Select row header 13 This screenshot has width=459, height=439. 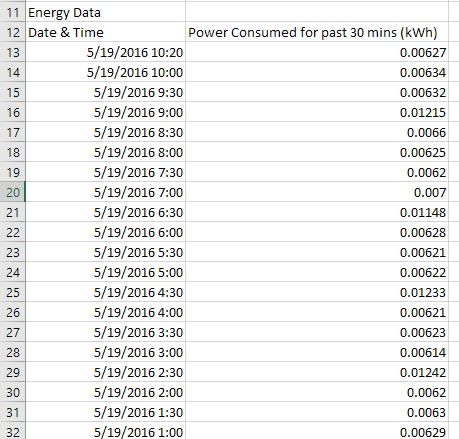13,52
